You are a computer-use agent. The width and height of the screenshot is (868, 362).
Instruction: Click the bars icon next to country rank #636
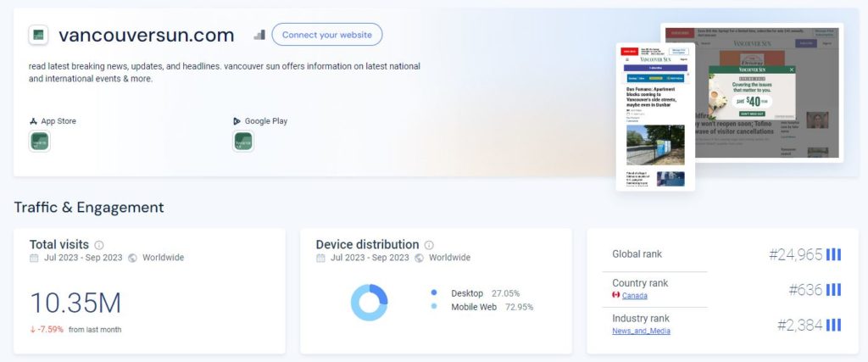pos(833,289)
